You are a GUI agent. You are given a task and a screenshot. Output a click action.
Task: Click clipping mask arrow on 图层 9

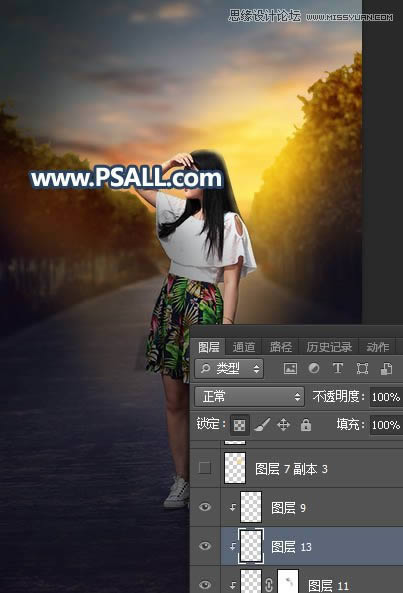tap(232, 507)
